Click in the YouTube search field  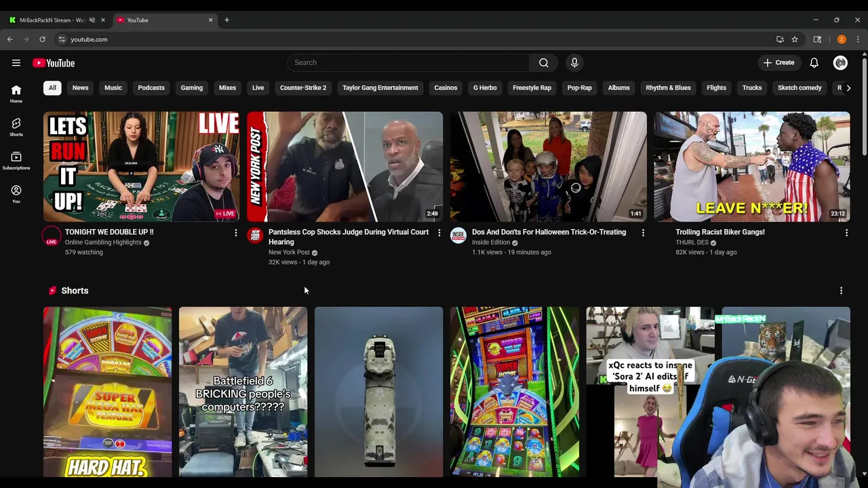tap(408, 63)
